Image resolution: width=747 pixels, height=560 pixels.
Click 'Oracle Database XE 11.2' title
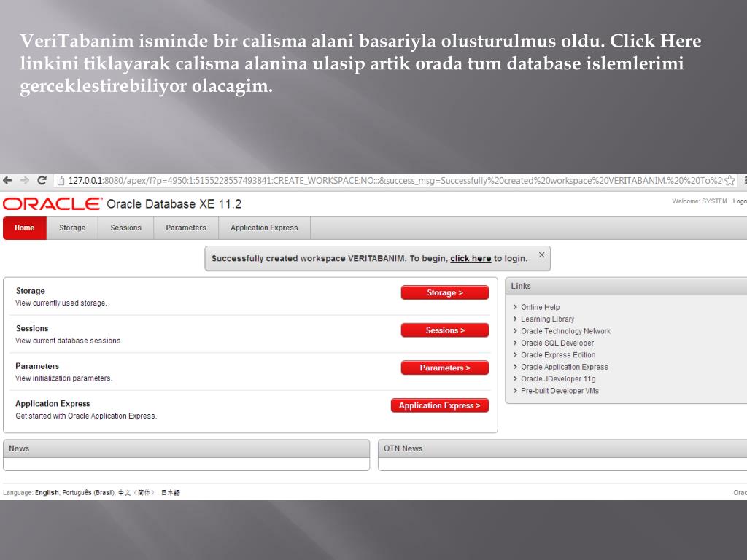174,204
